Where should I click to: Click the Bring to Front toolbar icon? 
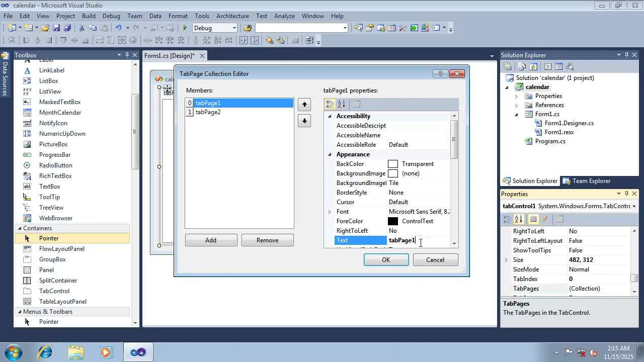[x=269, y=41]
